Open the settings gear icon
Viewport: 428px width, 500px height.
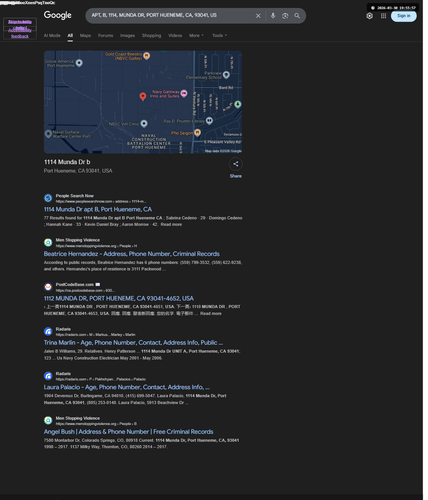[x=369, y=16]
